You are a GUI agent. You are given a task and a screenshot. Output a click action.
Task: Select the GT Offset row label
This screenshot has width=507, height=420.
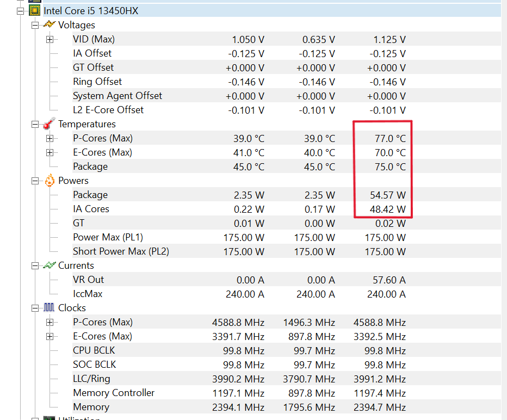point(93,67)
